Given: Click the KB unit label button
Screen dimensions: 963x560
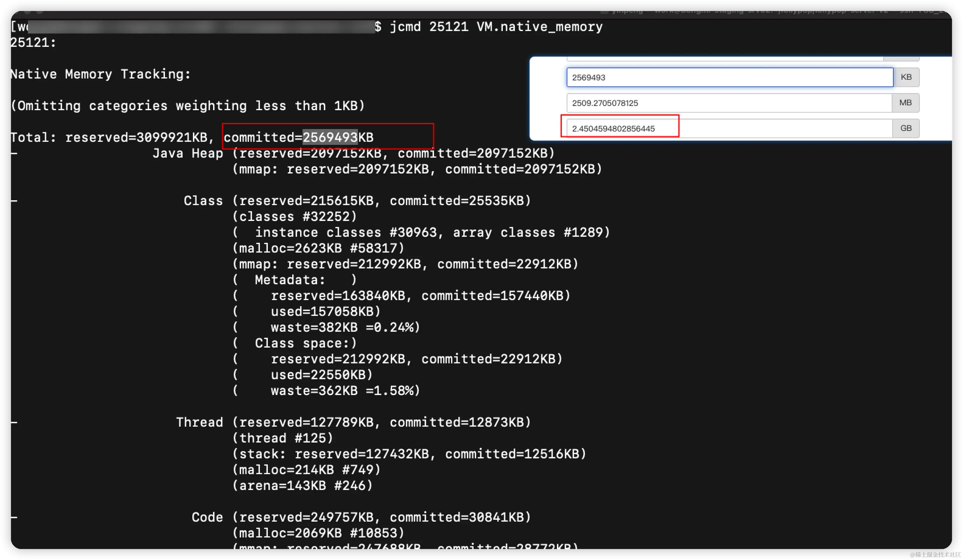Looking at the screenshot, I should coord(906,77).
